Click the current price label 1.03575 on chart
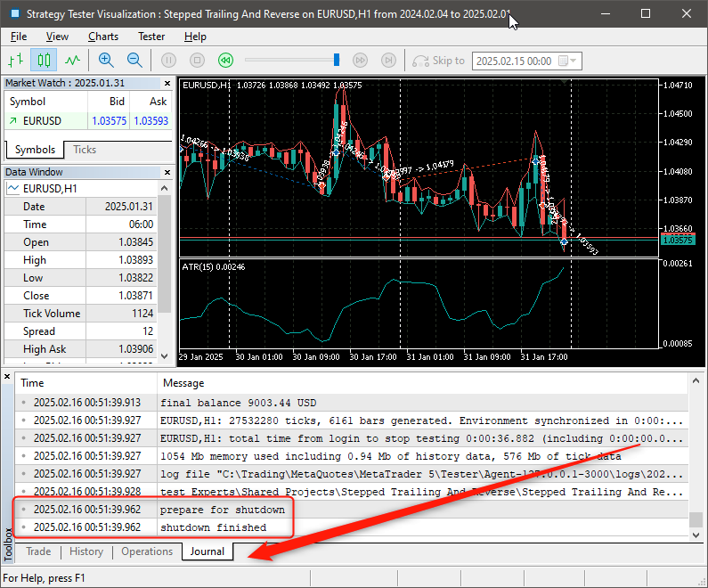708x588 pixels. pos(678,240)
